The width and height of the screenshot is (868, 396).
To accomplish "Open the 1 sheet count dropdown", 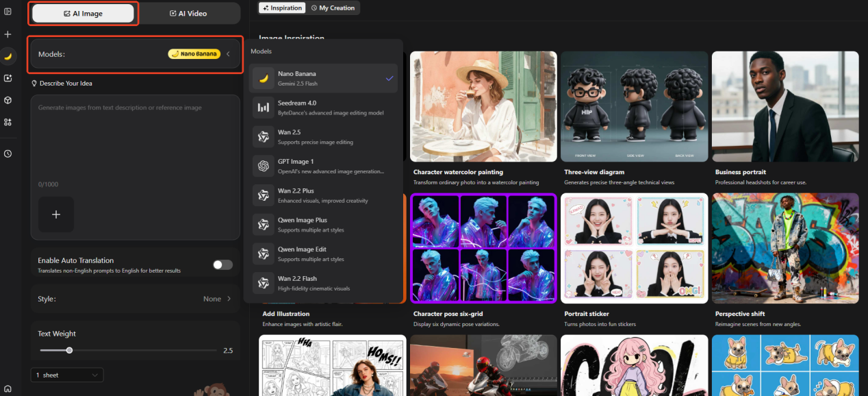I will tap(67, 375).
